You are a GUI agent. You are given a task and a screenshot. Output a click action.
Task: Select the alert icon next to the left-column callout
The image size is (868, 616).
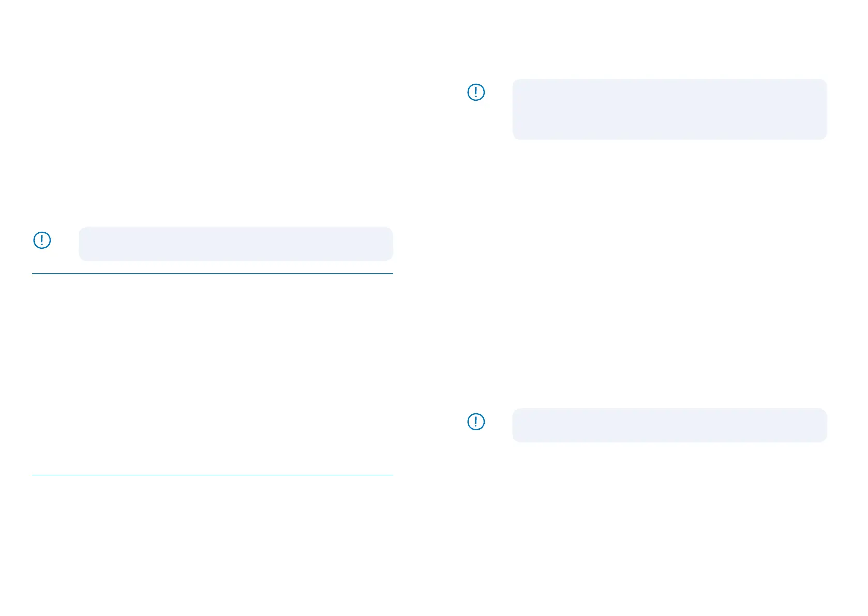coord(42,240)
